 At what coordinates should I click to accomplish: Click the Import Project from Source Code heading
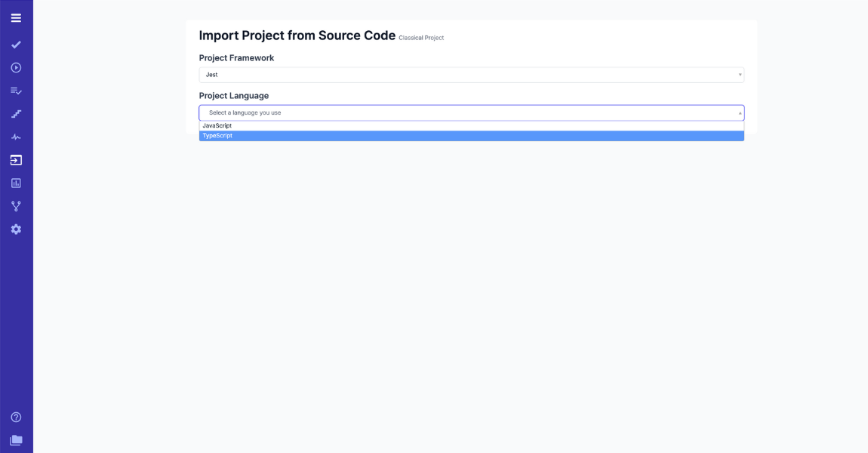click(x=297, y=35)
